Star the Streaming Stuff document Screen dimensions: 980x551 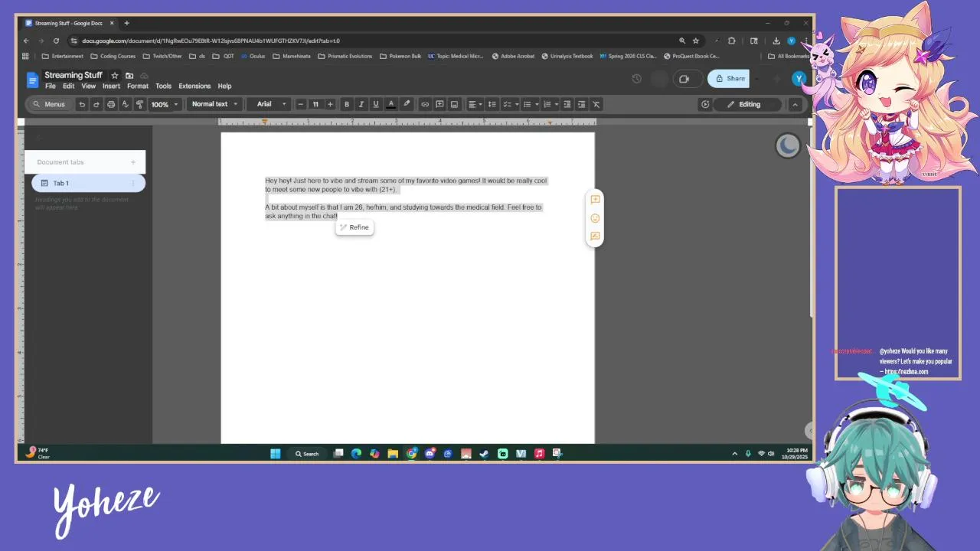[x=114, y=75]
